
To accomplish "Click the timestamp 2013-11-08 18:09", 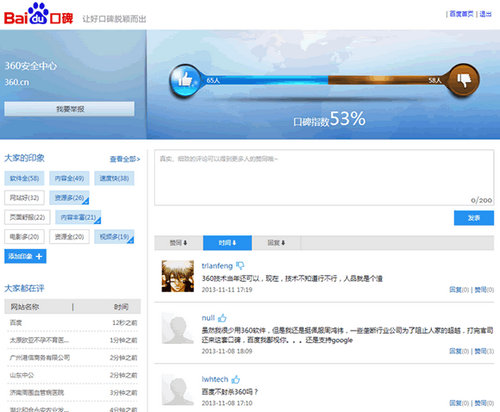I will [x=227, y=351].
